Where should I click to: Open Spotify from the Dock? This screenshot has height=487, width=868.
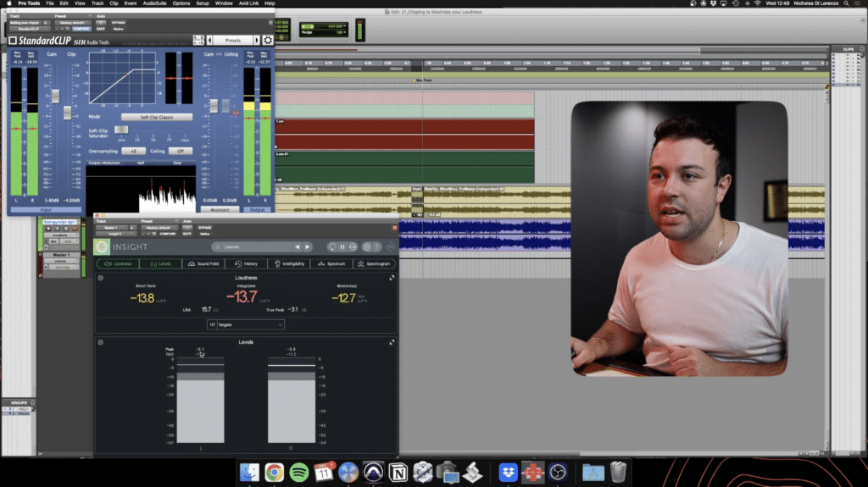click(299, 472)
